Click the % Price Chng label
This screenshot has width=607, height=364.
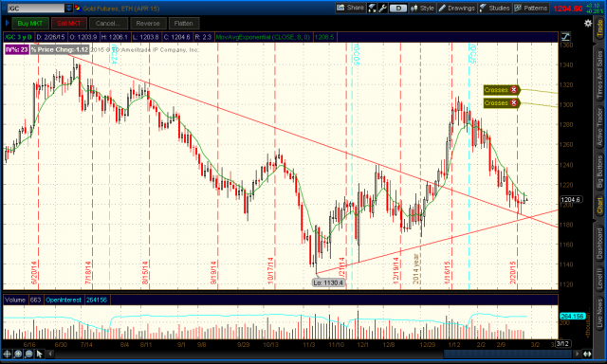click(x=60, y=49)
